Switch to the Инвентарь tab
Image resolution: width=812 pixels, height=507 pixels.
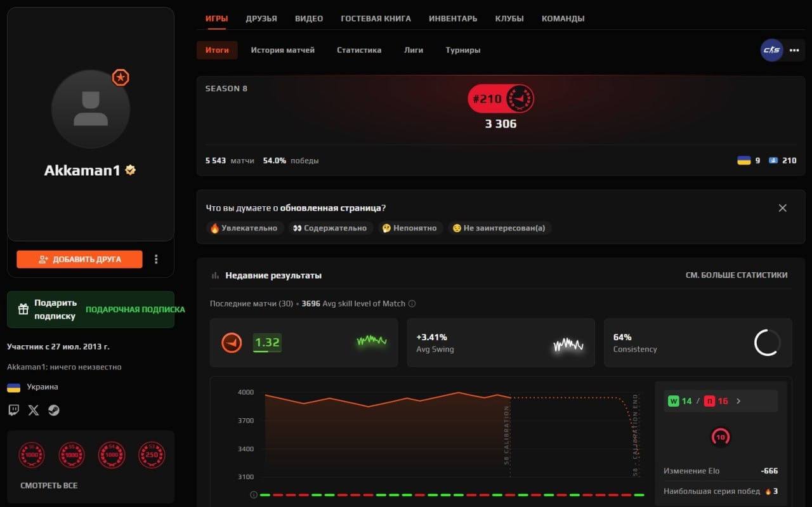453,18
